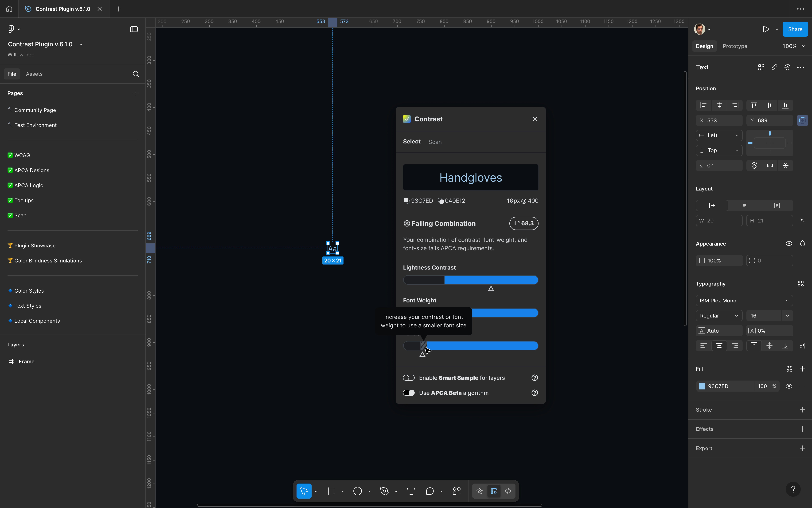Set text align center toggle
812x508 pixels.
(719, 346)
